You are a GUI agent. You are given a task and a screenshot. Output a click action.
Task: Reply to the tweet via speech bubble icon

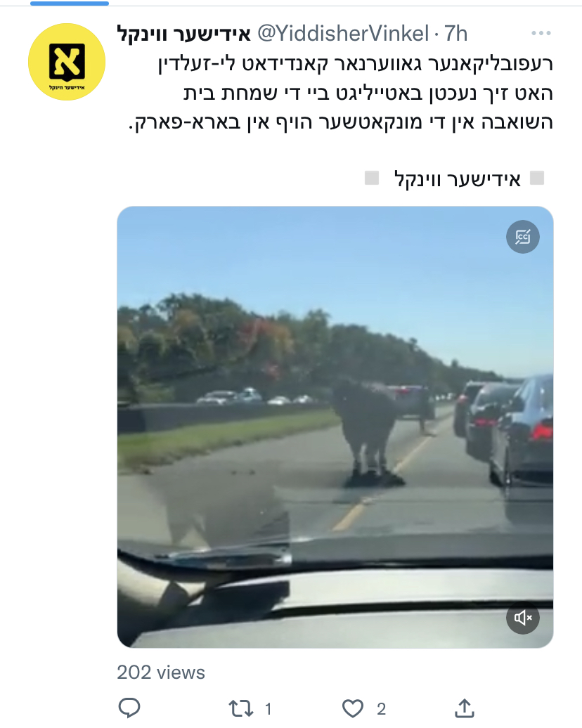tap(129, 708)
